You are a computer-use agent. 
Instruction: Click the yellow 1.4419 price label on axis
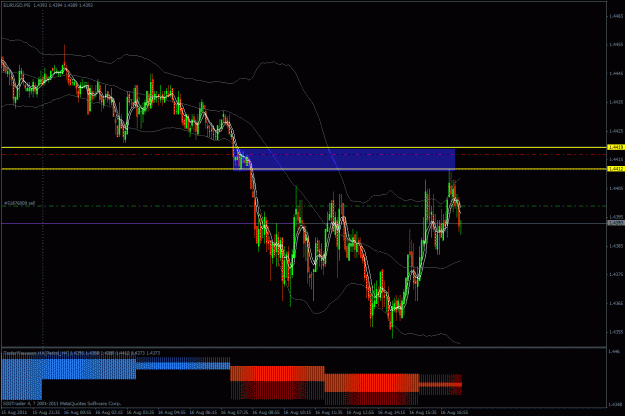[x=615, y=147]
